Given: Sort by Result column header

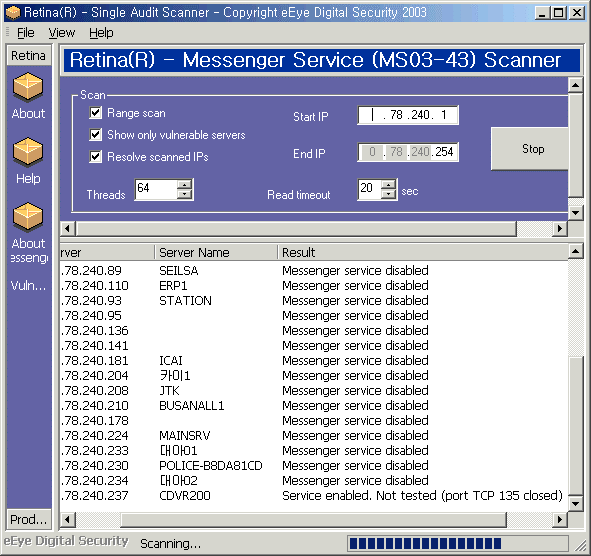Looking at the screenshot, I should tap(423, 252).
